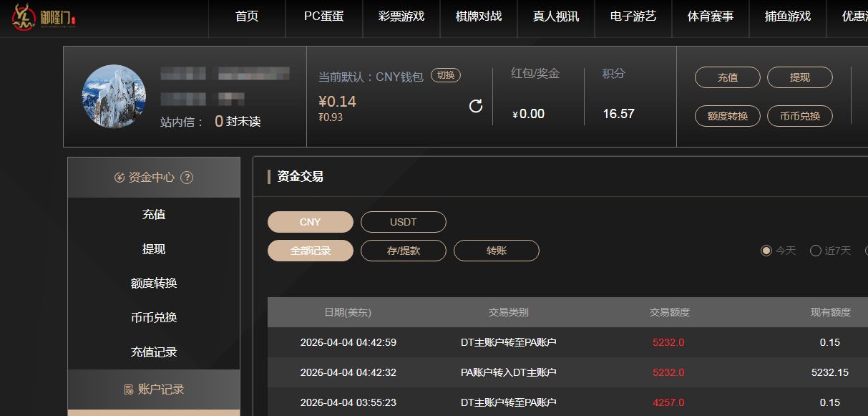The width and height of the screenshot is (868, 416).
Task: Select the 今天 radio option
Action: point(766,251)
